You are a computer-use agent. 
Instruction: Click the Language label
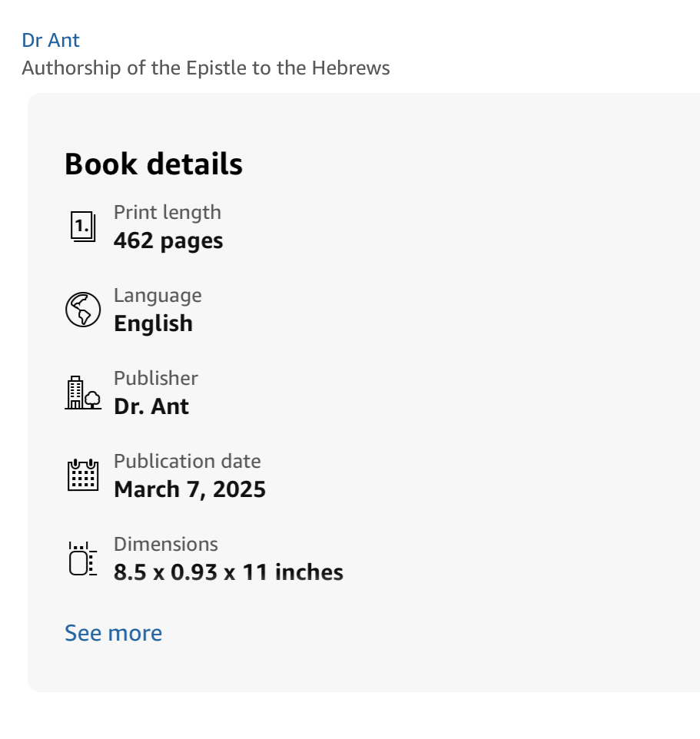coord(158,296)
